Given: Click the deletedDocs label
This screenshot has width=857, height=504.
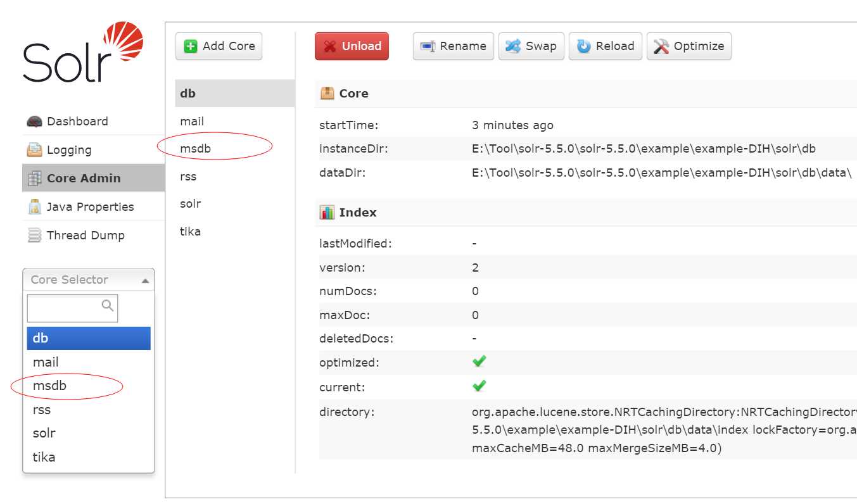Looking at the screenshot, I should (357, 339).
